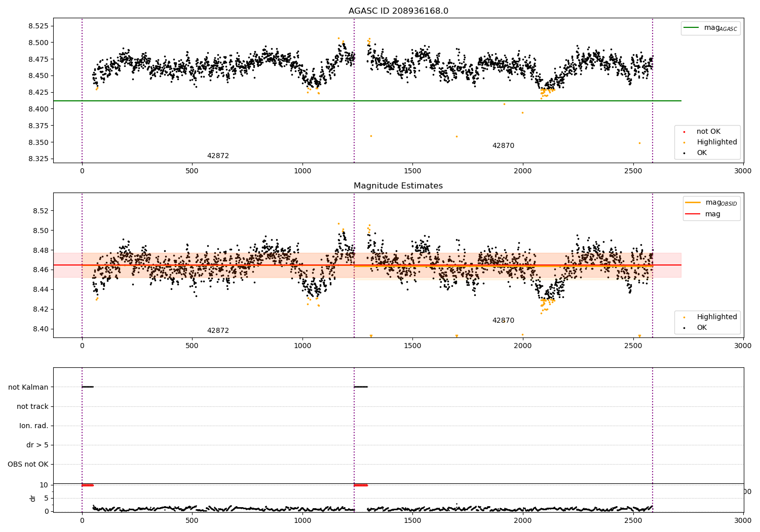Click the red dr=10 segment near x=1250
The height and width of the screenshot is (532, 760).
[361, 485]
